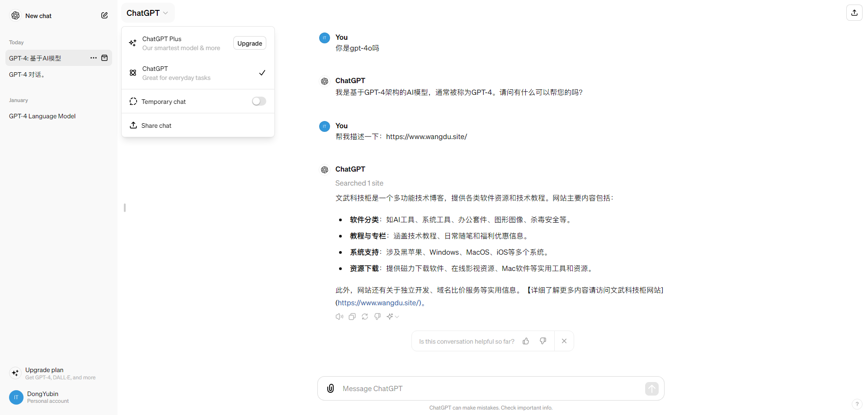868x415 pixels.
Task: Click the ChatGPT logo beside New chat
Action: point(15,15)
